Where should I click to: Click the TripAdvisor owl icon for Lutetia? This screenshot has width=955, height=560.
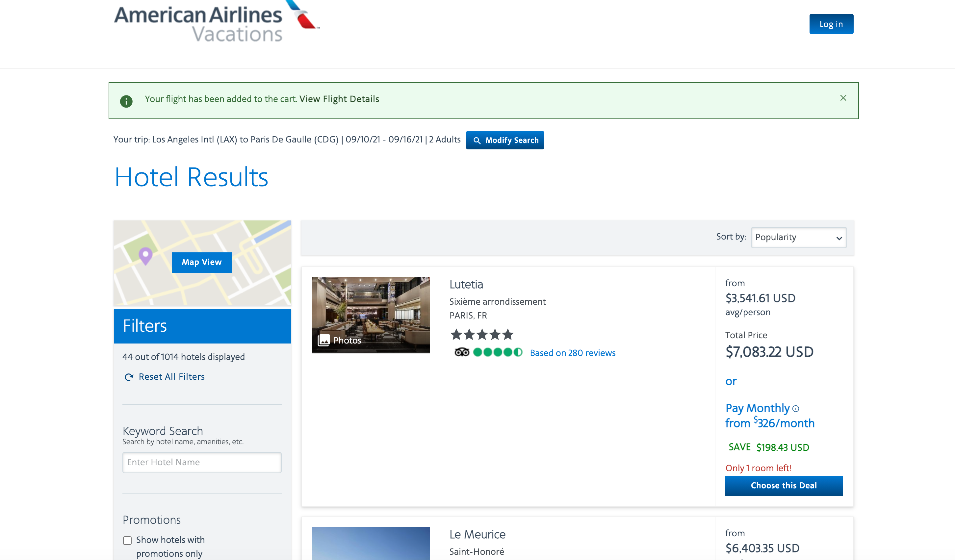tap(463, 352)
